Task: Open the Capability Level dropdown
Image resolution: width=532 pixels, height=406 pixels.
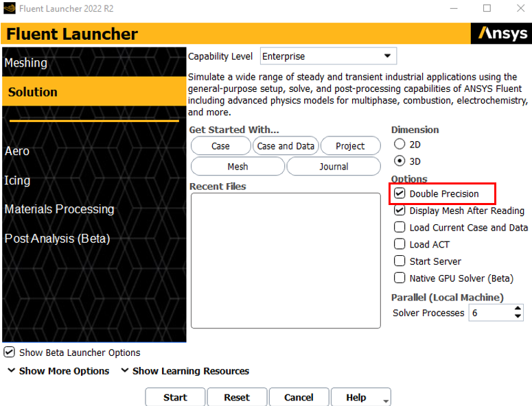Action: (327, 56)
